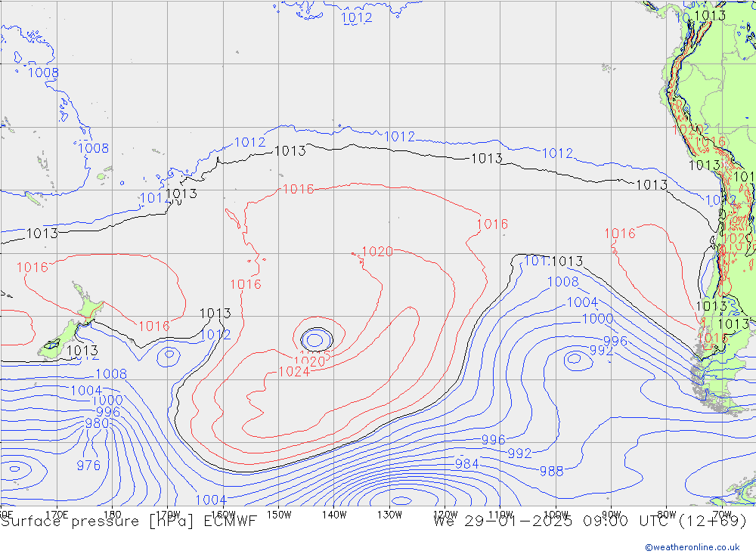Image resolution: width=756 pixels, height=554 pixels.
Task: Click the 1024 isobar value label
Action: click(294, 372)
